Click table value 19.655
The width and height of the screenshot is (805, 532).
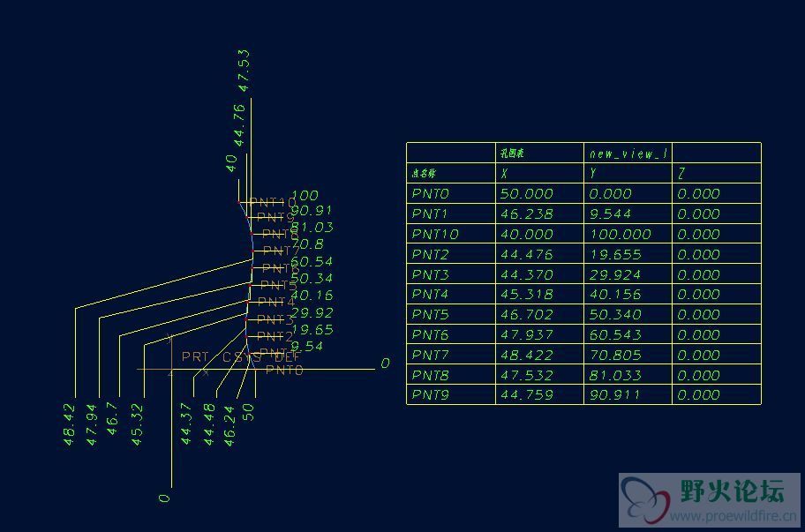pos(614,254)
